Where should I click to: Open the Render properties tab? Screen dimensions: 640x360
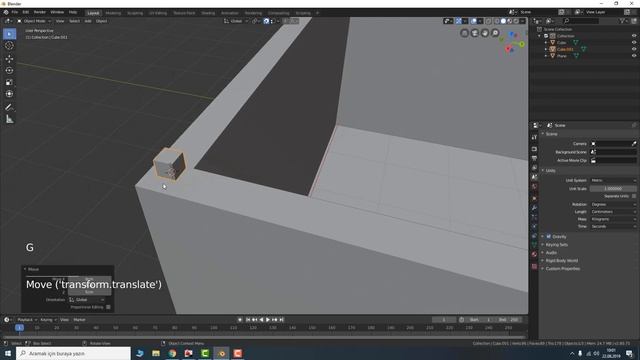[x=534, y=149]
